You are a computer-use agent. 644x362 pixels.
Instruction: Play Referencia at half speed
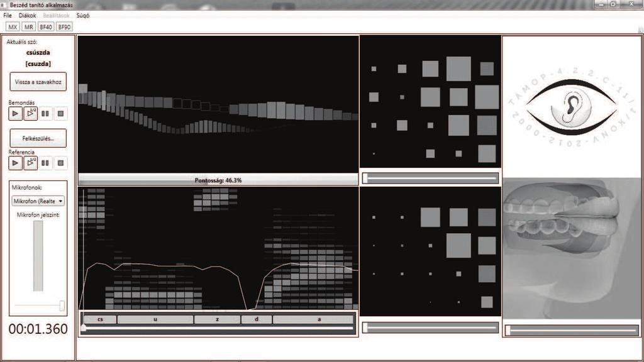pos(30,163)
